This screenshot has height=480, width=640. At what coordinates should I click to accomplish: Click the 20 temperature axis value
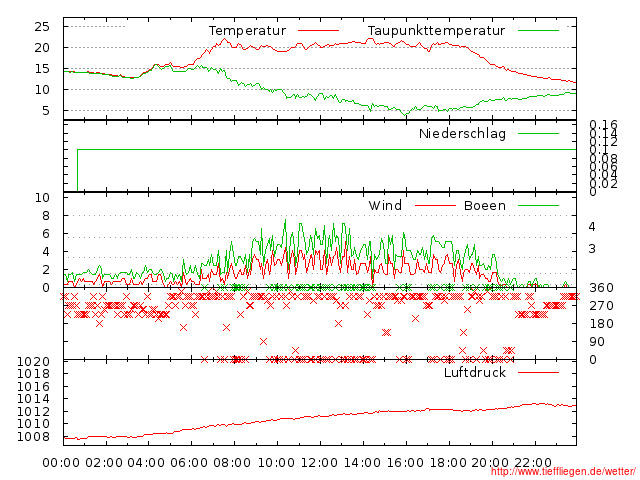click(x=42, y=48)
